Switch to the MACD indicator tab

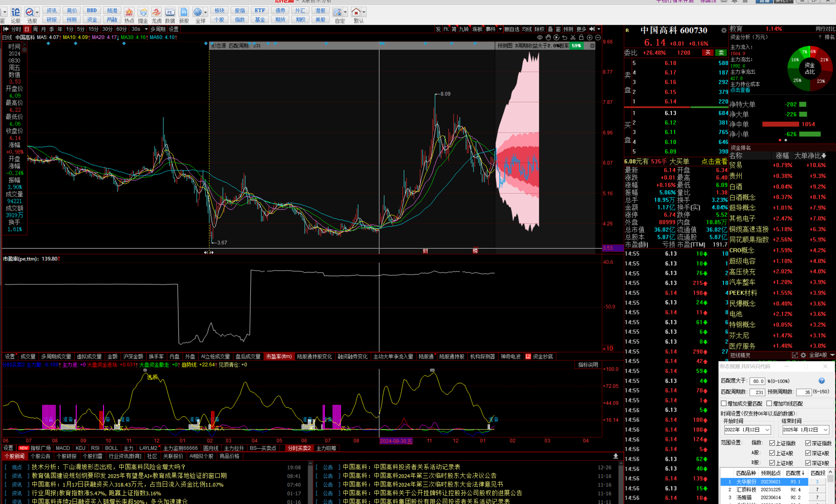62,448
